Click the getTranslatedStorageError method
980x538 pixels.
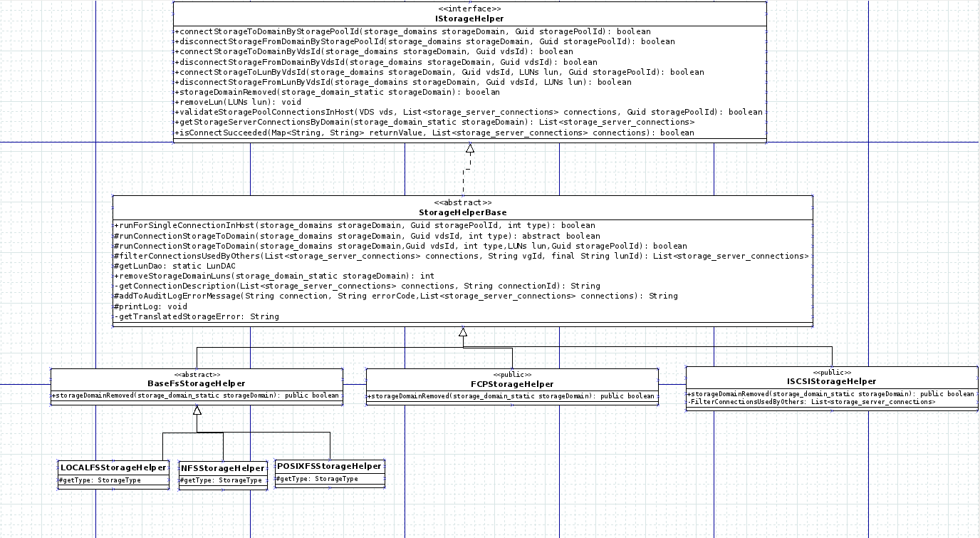click(196, 316)
